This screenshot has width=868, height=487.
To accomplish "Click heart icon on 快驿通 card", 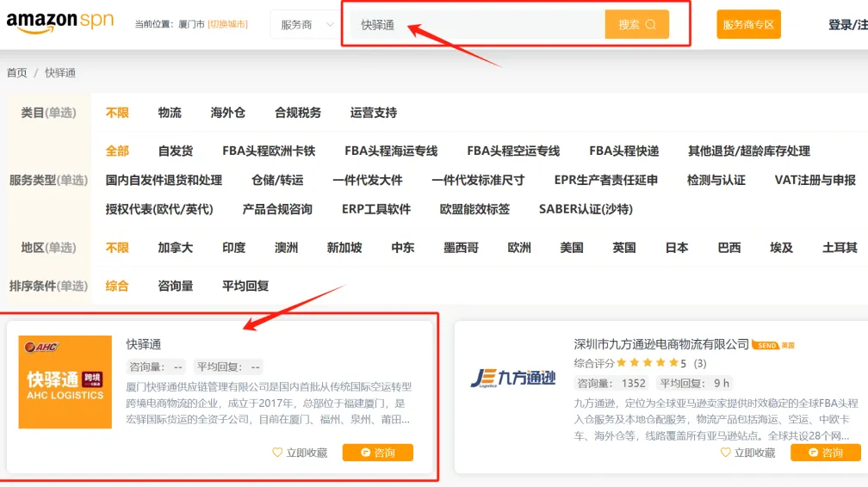I will pos(277,453).
